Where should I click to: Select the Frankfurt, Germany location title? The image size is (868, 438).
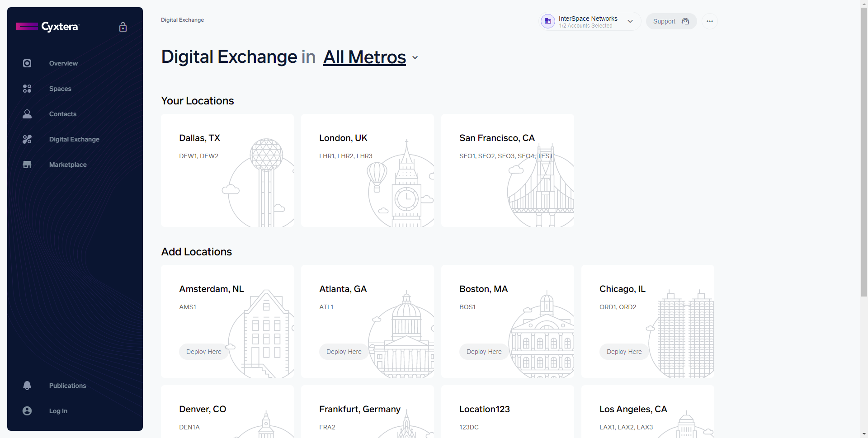[x=360, y=409]
